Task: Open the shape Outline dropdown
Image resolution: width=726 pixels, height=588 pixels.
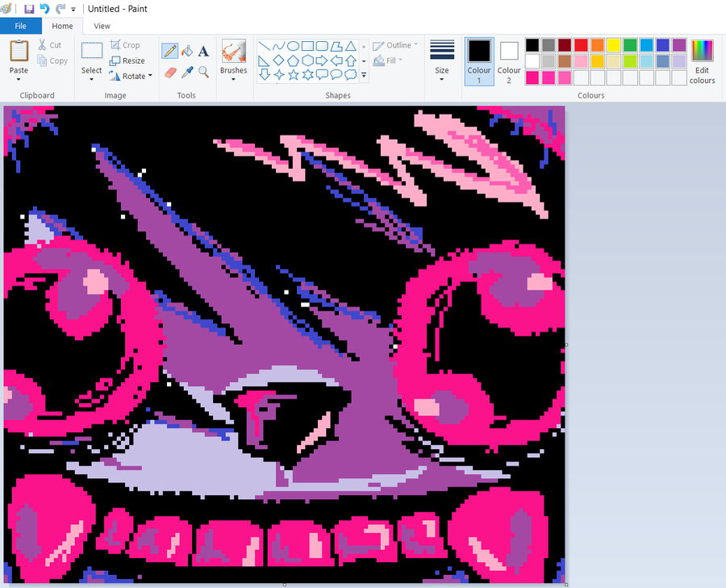Action: [x=395, y=45]
